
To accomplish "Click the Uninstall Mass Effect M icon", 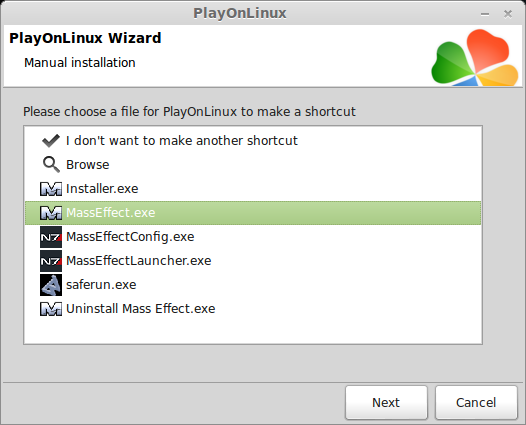I will point(51,309).
